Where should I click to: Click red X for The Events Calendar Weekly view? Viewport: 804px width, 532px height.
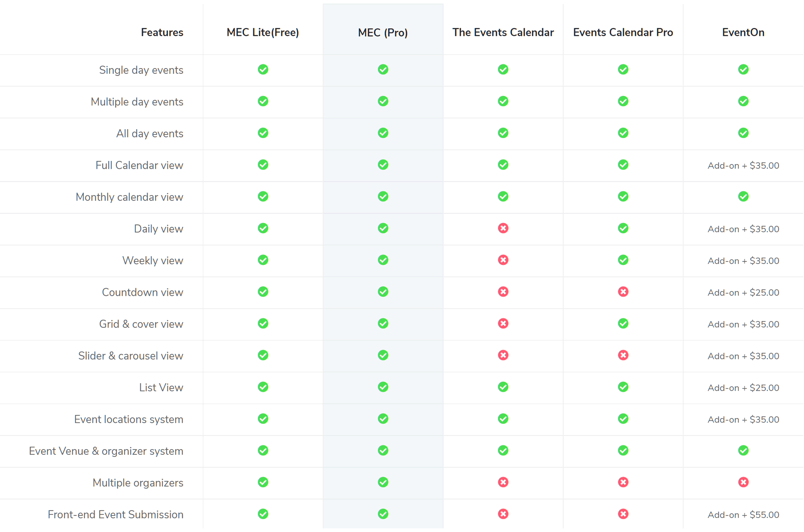click(503, 260)
